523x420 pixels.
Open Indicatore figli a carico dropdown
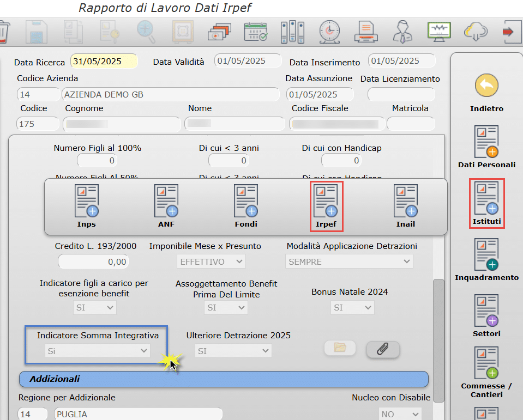tap(95, 307)
